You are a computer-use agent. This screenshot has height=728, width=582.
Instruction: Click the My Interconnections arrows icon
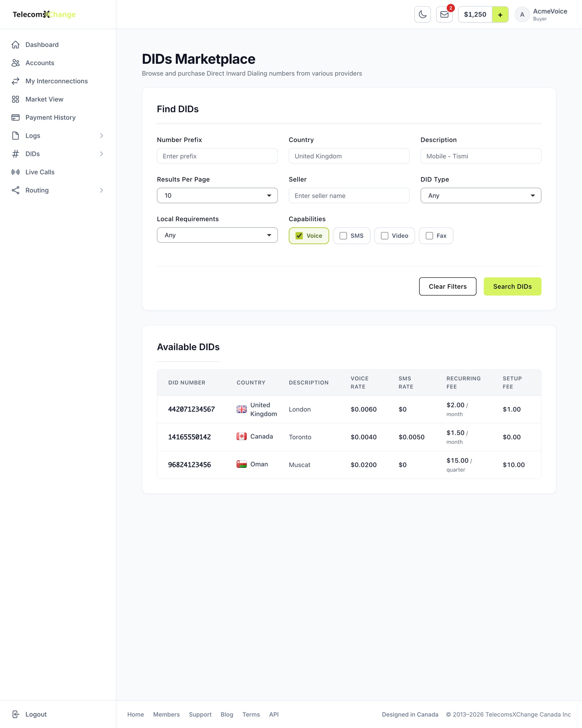(x=15, y=81)
